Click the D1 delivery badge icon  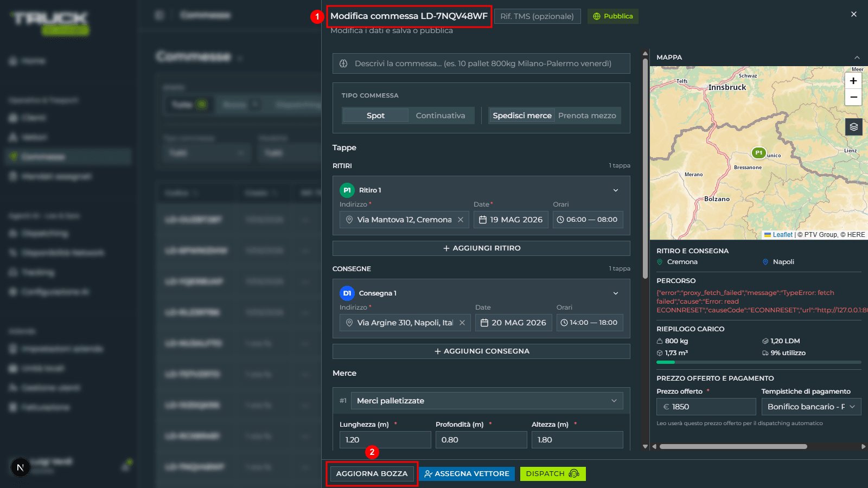[x=347, y=293]
